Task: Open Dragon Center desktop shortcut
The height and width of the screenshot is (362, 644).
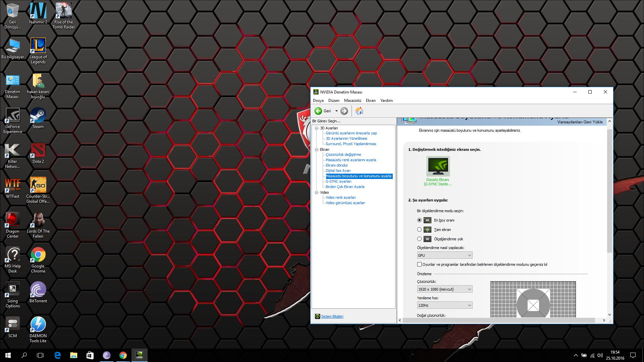Action: (x=12, y=225)
